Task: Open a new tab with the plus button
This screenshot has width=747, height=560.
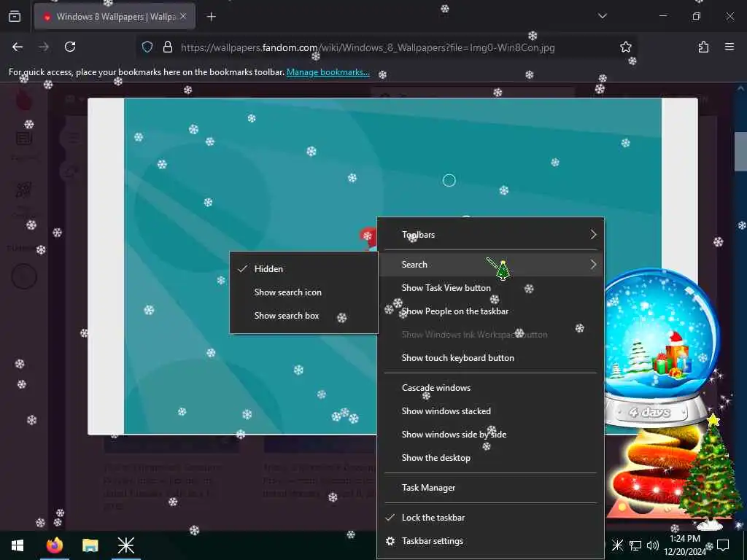Action: tap(211, 17)
